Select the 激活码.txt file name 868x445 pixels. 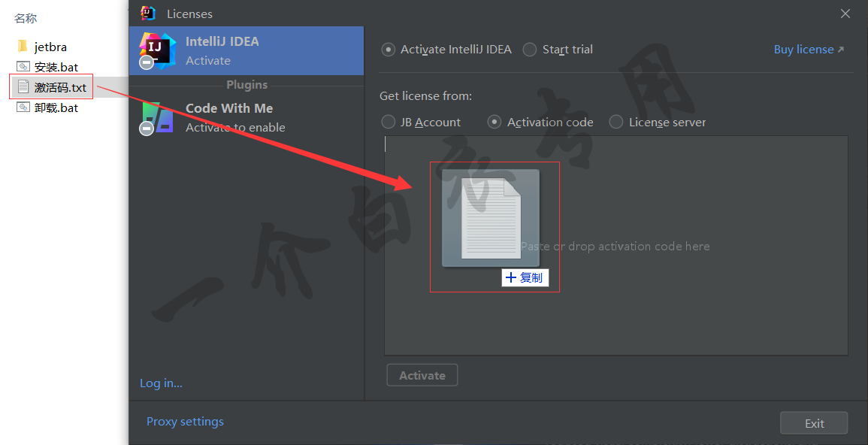[x=60, y=87]
